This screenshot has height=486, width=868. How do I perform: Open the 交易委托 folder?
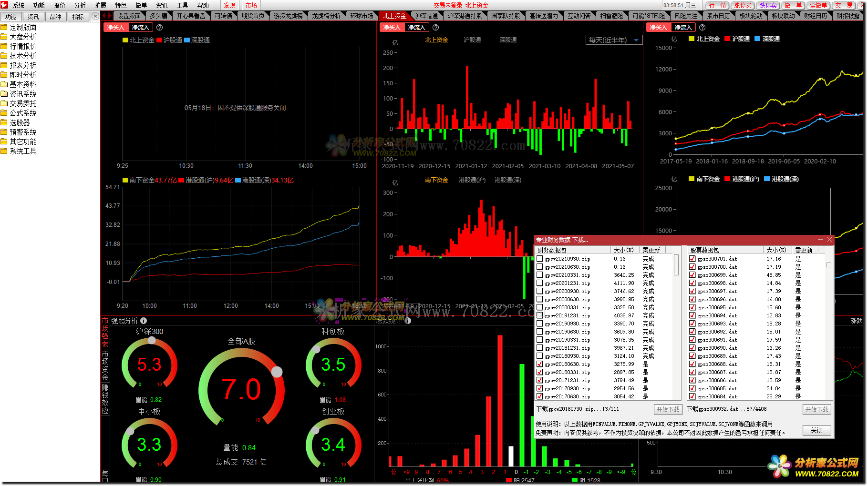coord(19,103)
